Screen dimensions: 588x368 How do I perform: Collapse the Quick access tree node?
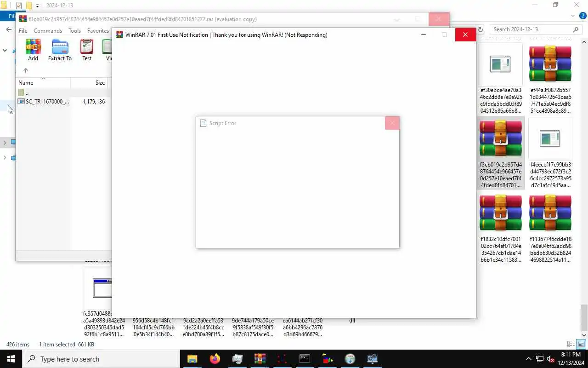pos(5,50)
